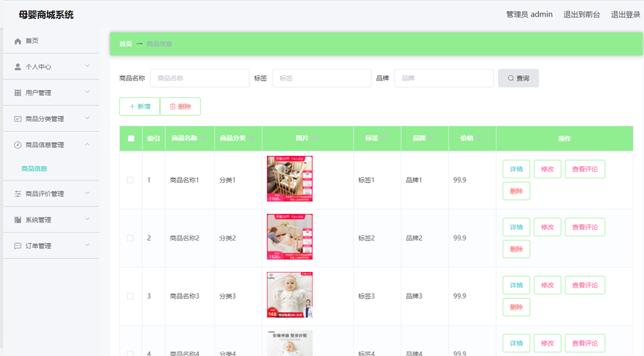
Task: Toggle the select-all checkbox in table header
Action: point(131,138)
